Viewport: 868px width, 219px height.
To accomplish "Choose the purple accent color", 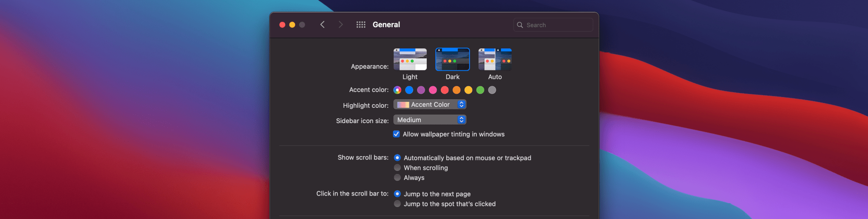I will click(421, 90).
